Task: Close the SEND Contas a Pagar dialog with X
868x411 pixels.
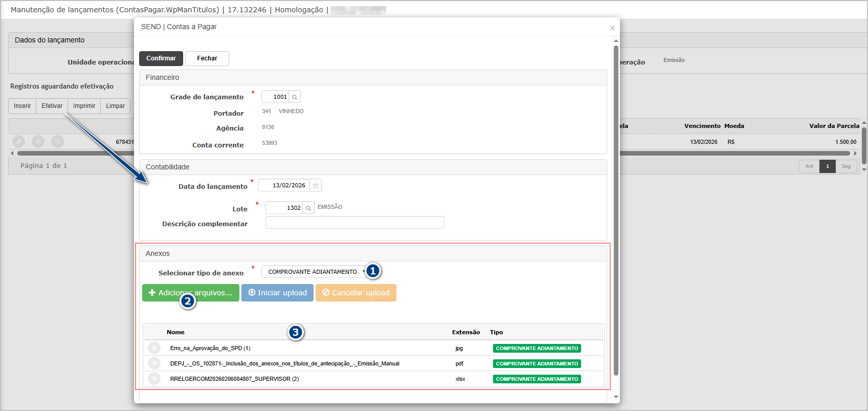Action: (x=612, y=28)
